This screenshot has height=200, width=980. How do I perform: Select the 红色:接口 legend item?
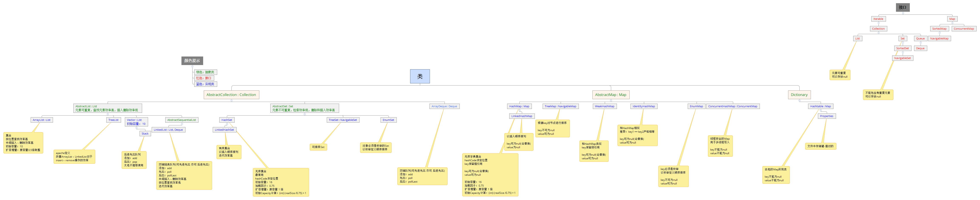(204, 78)
